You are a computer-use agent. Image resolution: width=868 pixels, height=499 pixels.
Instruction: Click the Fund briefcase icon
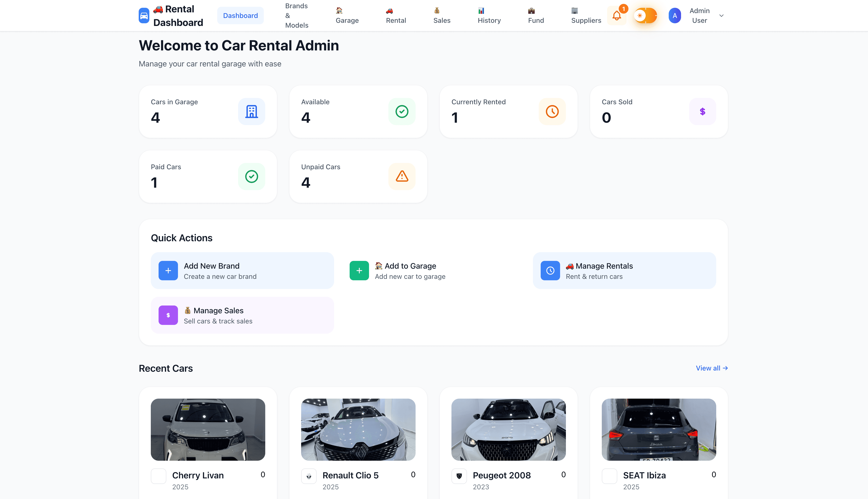click(x=531, y=11)
